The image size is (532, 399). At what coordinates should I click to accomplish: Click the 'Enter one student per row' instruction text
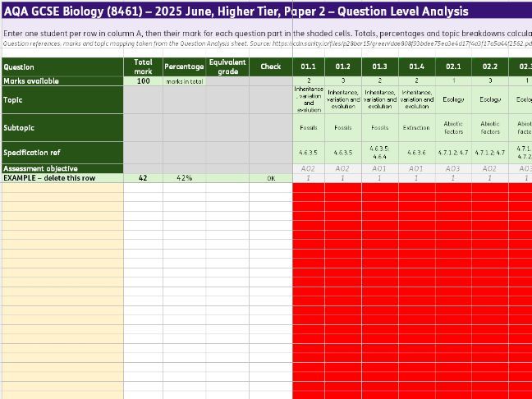tap(266, 34)
